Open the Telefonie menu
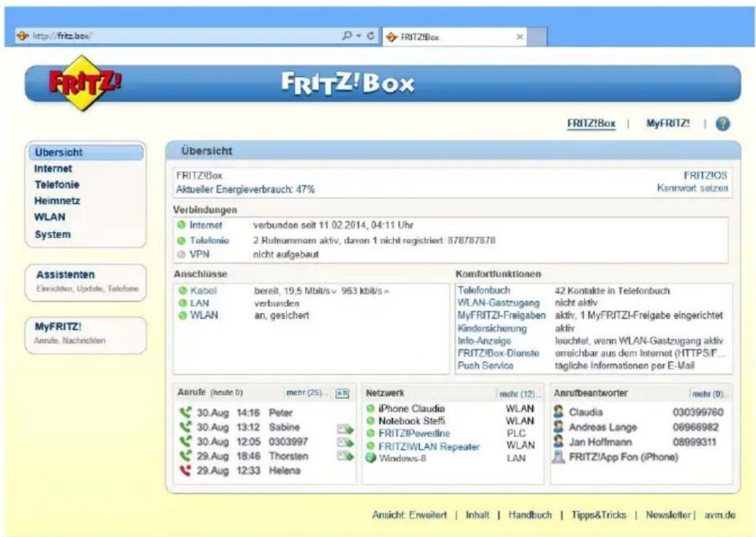 [x=57, y=184]
